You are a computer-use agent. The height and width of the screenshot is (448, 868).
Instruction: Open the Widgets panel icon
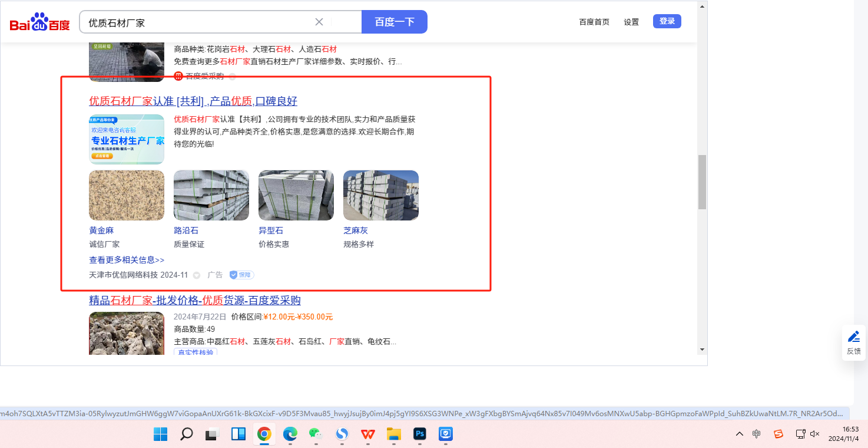click(238, 434)
